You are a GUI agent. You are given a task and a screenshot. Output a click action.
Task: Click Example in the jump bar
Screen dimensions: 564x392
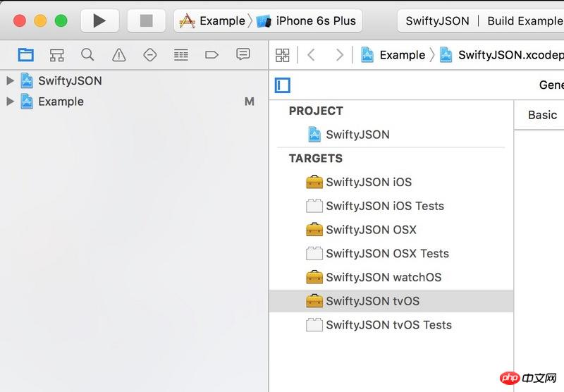click(x=393, y=55)
